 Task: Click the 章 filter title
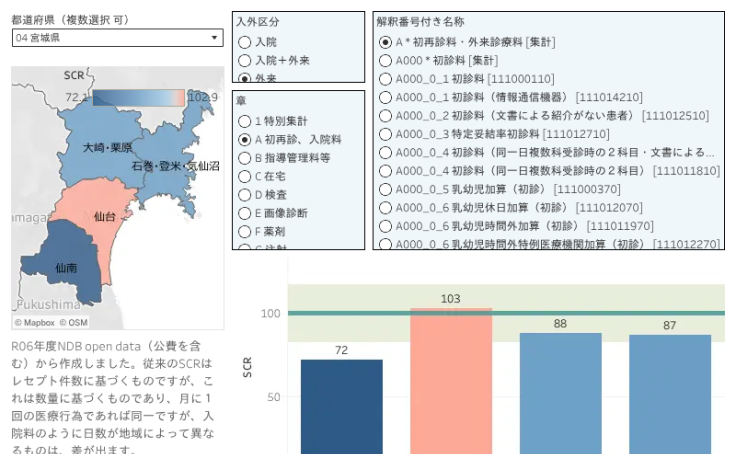tap(241, 100)
